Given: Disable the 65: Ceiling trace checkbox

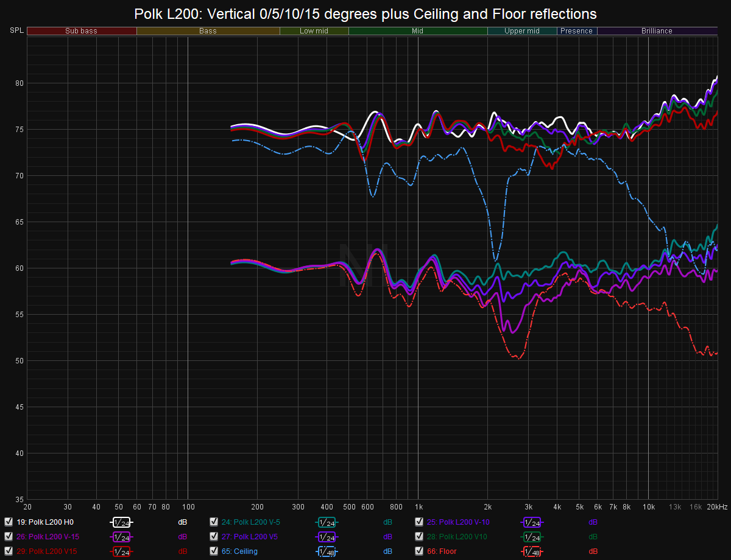Looking at the screenshot, I should (214, 551).
